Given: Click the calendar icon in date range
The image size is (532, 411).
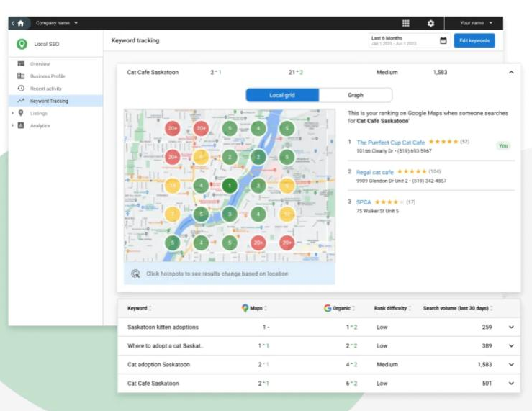Looking at the screenshot, I should [443, 41].
